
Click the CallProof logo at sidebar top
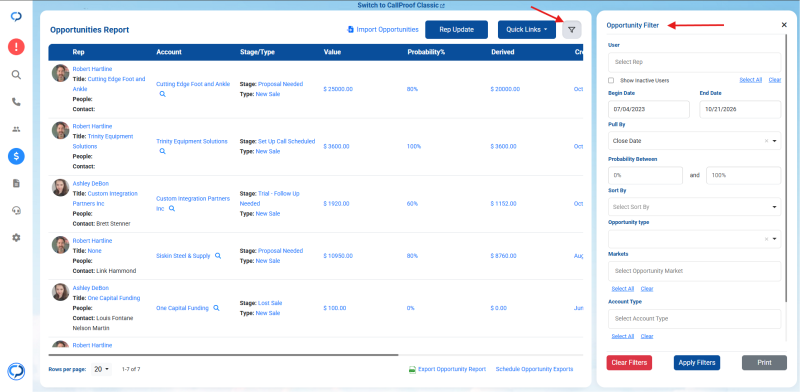[x=16, y=17]
